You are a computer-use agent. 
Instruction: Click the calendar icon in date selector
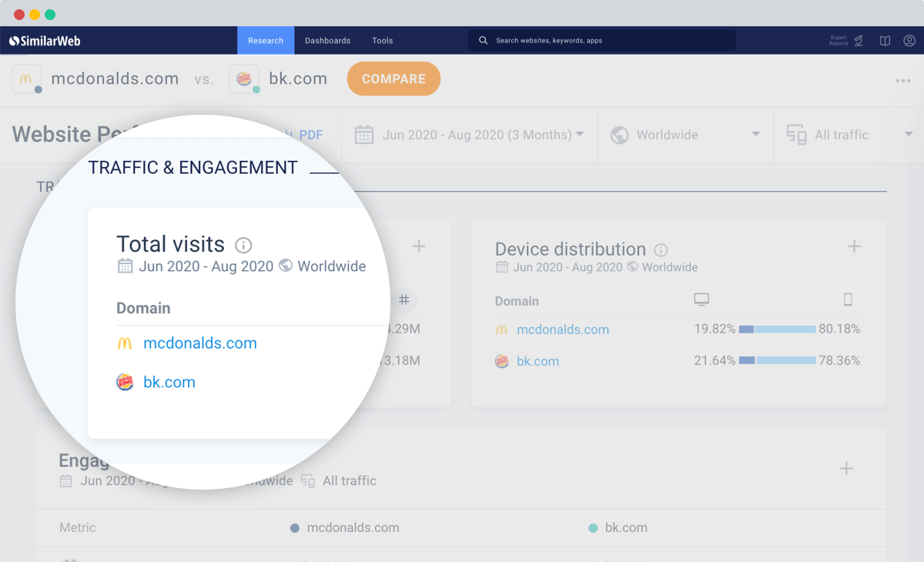364,135
